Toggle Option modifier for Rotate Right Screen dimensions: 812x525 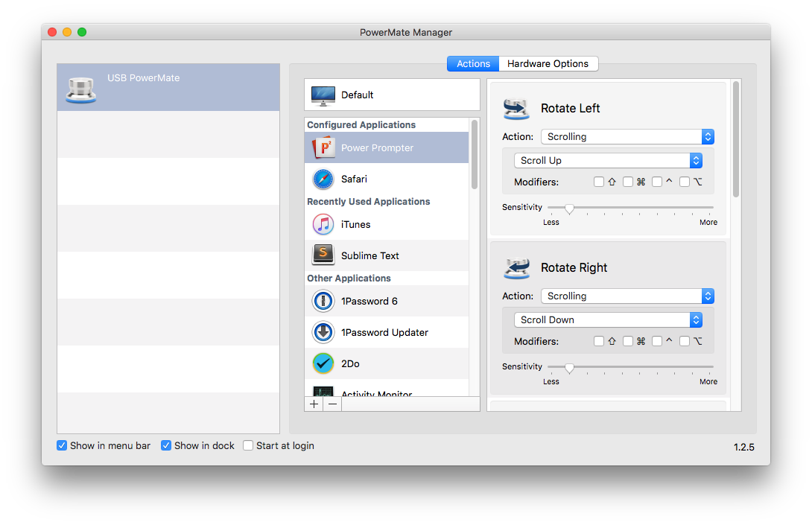click(685, 341)
